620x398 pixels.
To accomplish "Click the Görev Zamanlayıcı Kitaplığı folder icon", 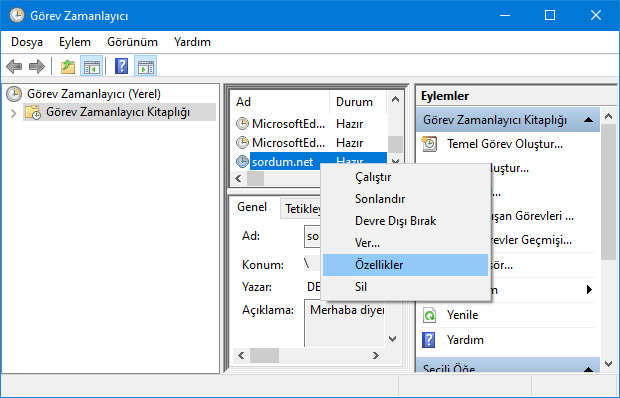I will (33, 112).
